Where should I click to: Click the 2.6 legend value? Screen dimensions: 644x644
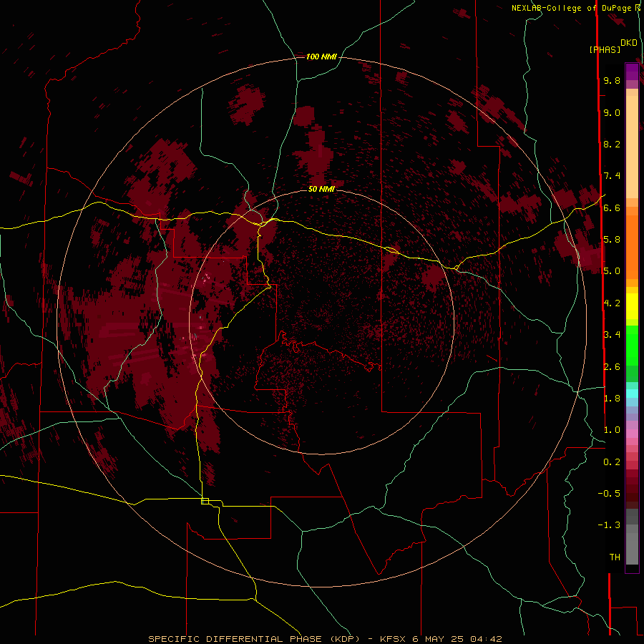click(612, 367)
